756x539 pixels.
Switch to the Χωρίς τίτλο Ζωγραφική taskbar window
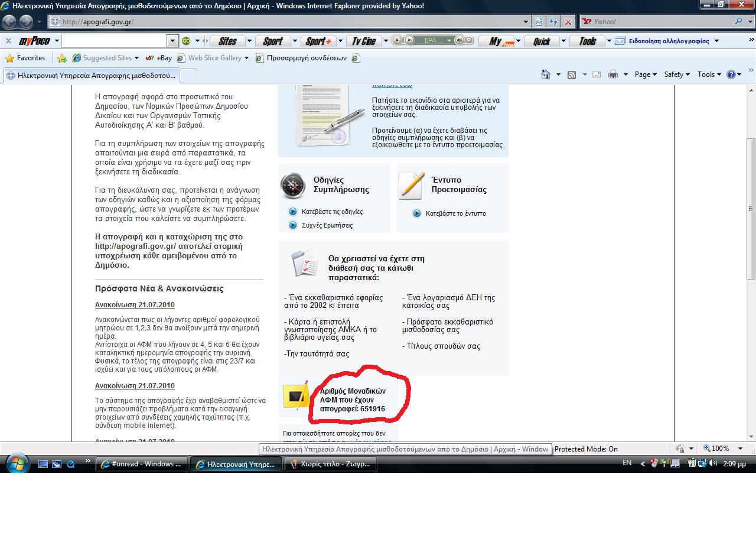[x=330, y=464]
